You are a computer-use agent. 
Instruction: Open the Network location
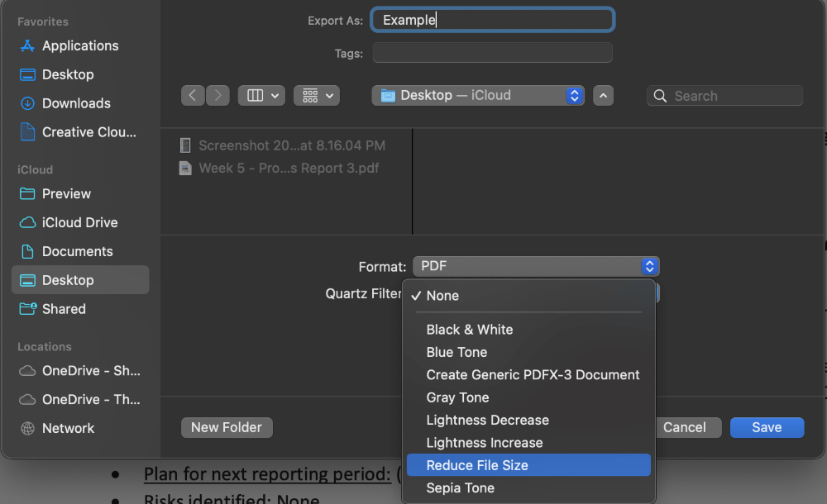[67, 428]
